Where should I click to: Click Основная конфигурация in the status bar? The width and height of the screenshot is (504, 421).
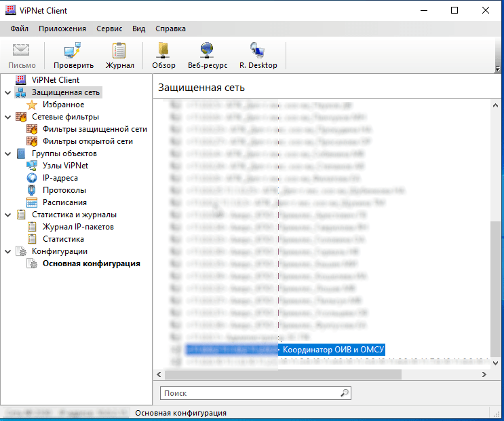tap(180, 413)
